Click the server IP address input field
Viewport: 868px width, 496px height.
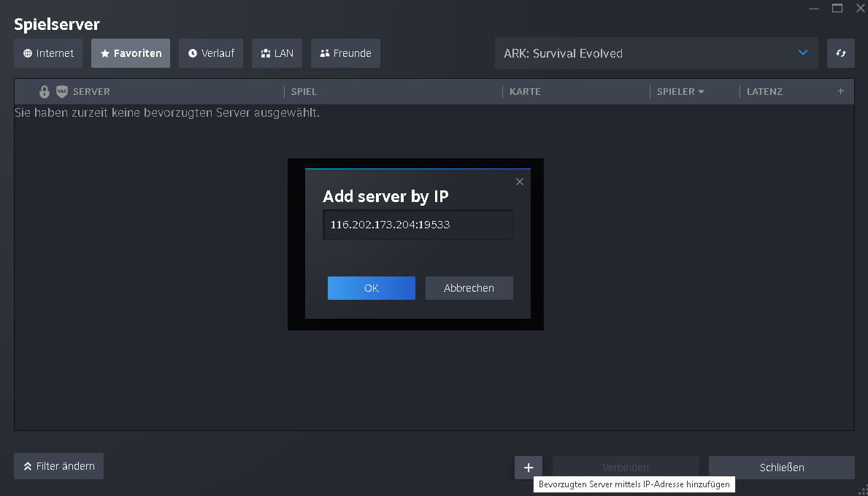click(417, 225)
